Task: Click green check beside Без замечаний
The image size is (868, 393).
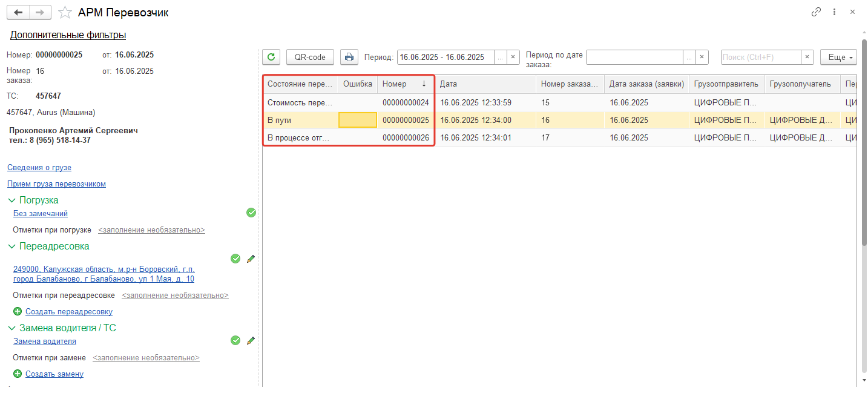Action: 251,213
